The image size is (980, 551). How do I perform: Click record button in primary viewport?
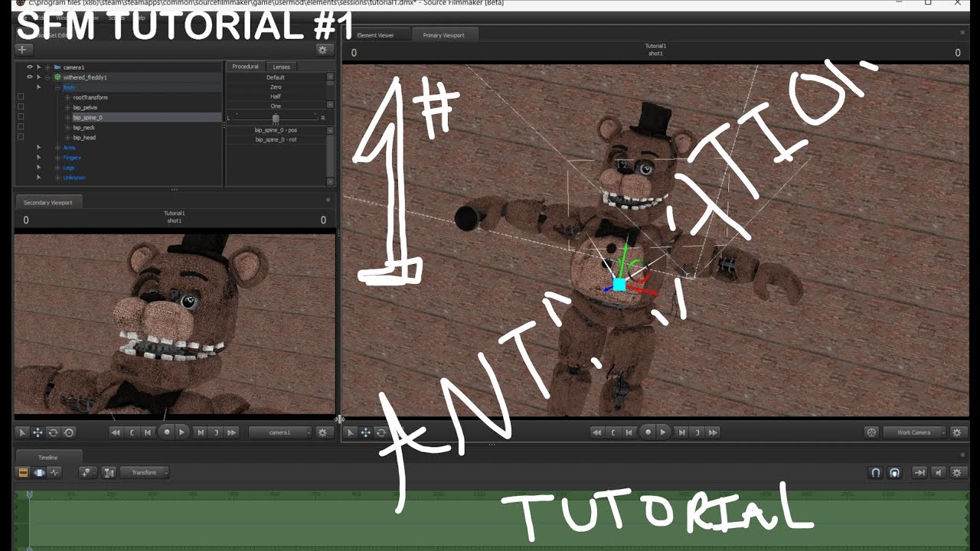[x=648, y=432]
